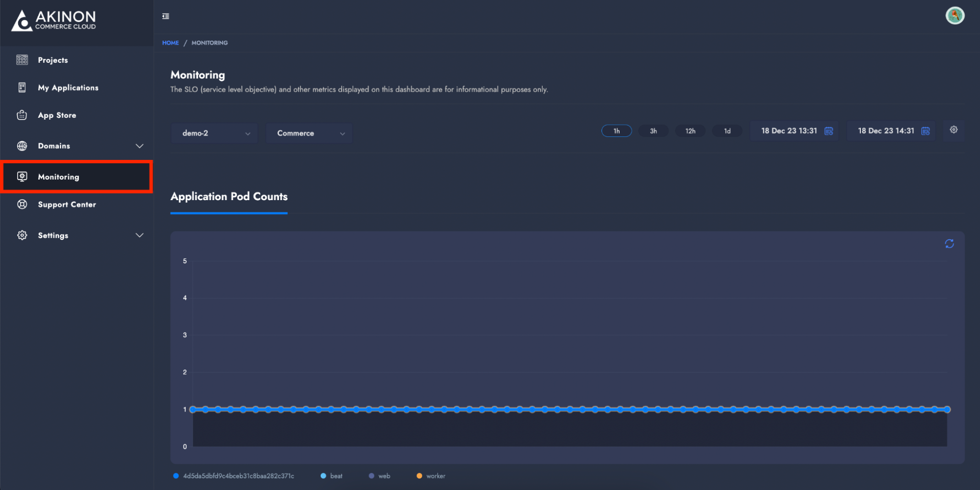Select the 3h time range button

tap(653, 131)
